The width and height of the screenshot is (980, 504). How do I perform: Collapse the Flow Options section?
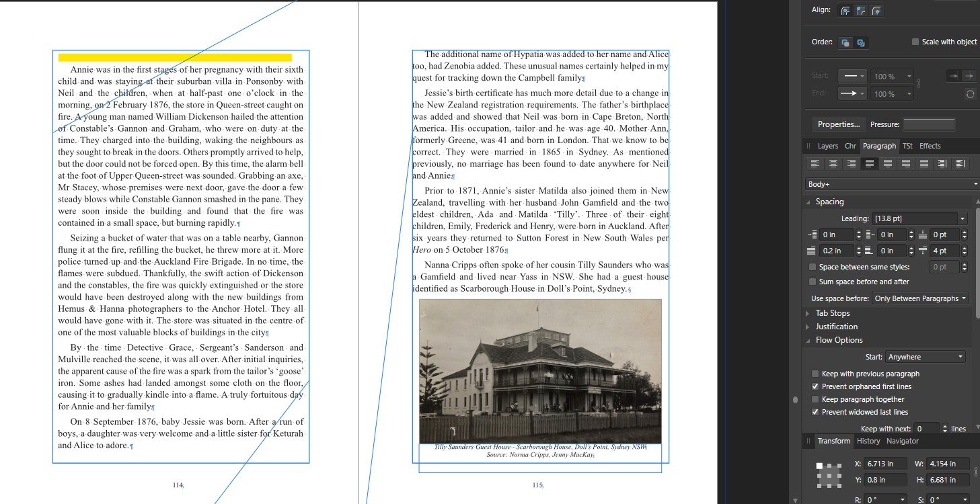tap(808, 340)
